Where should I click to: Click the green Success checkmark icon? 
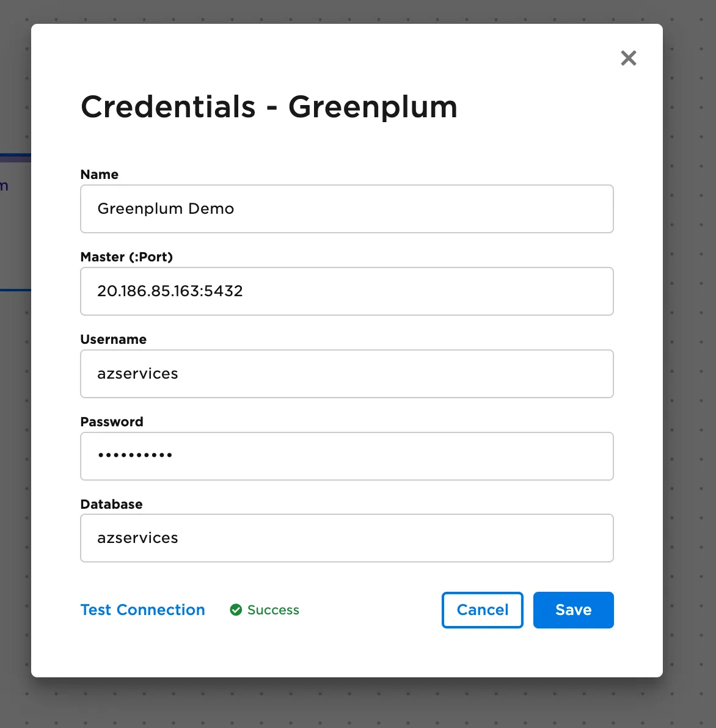pos(235,610)
